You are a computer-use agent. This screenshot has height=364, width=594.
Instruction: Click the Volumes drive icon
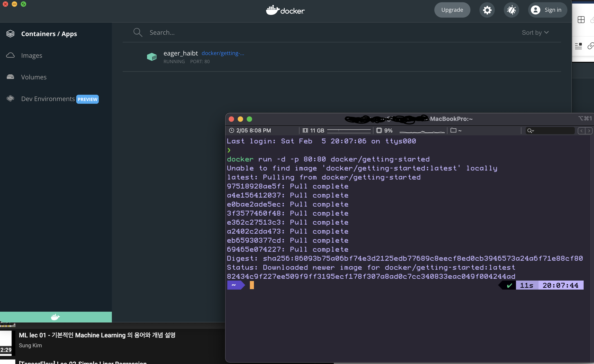(10, 77)
